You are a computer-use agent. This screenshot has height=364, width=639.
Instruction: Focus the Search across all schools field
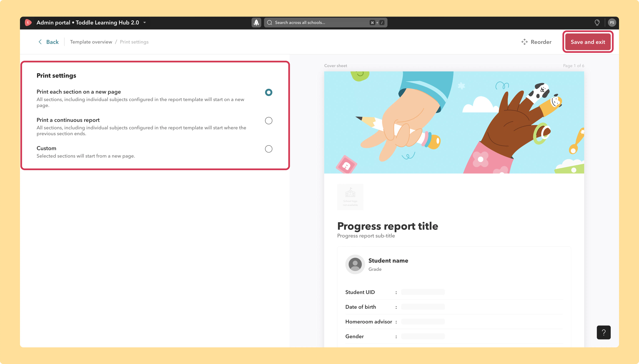[x=326, y=22]
